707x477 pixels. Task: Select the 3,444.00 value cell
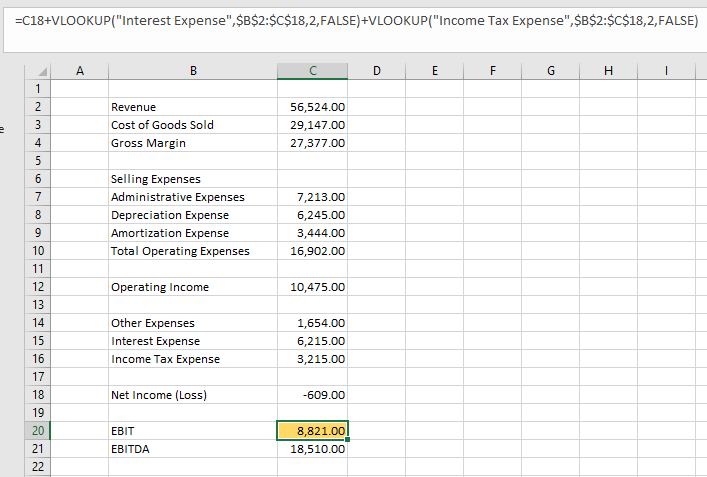(x=312, y=233)
